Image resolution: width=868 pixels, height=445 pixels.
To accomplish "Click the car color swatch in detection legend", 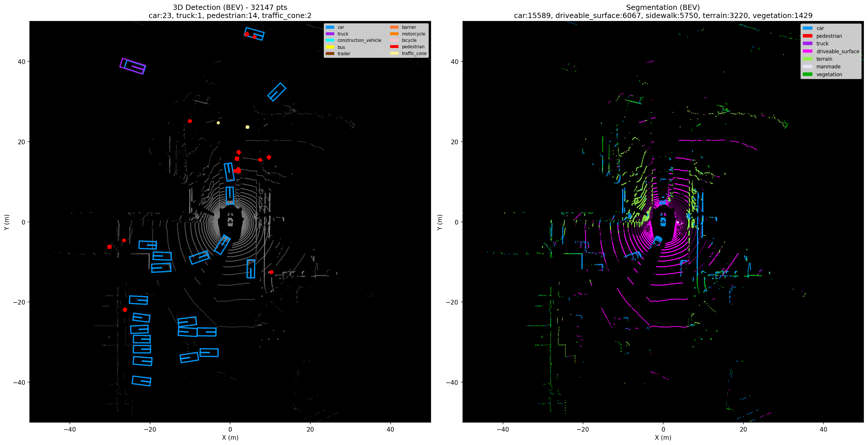I will pyautogui.click(x=330, y=27).
